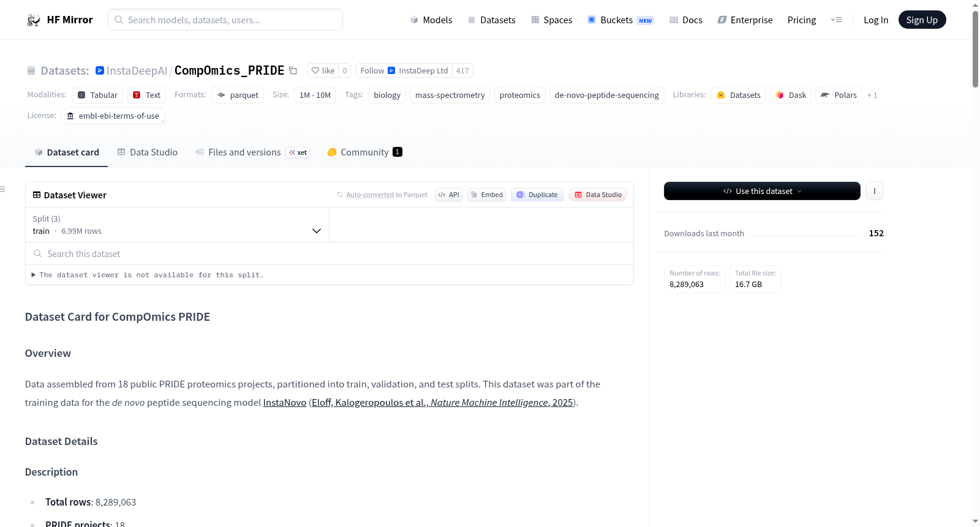Show the +1 more libraries
The width and height of the screenshot is (980, 527).
[872, 95]
